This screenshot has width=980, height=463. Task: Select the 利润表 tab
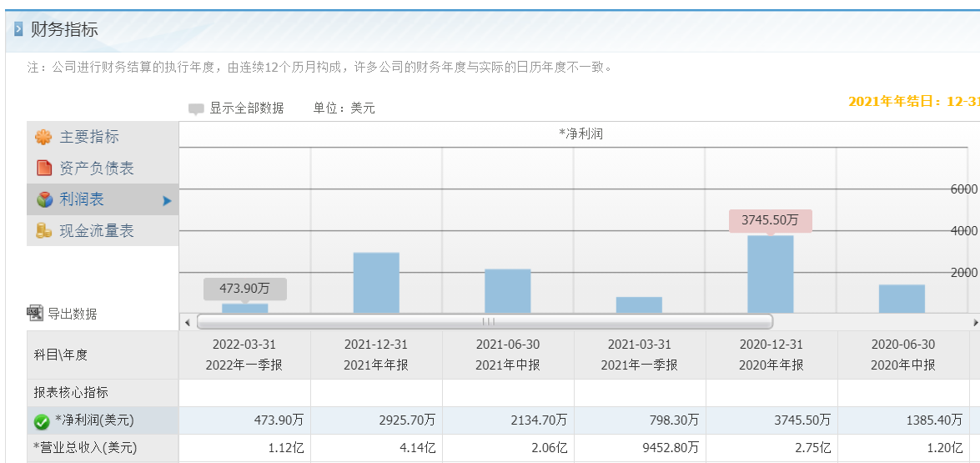click(103, 199)
